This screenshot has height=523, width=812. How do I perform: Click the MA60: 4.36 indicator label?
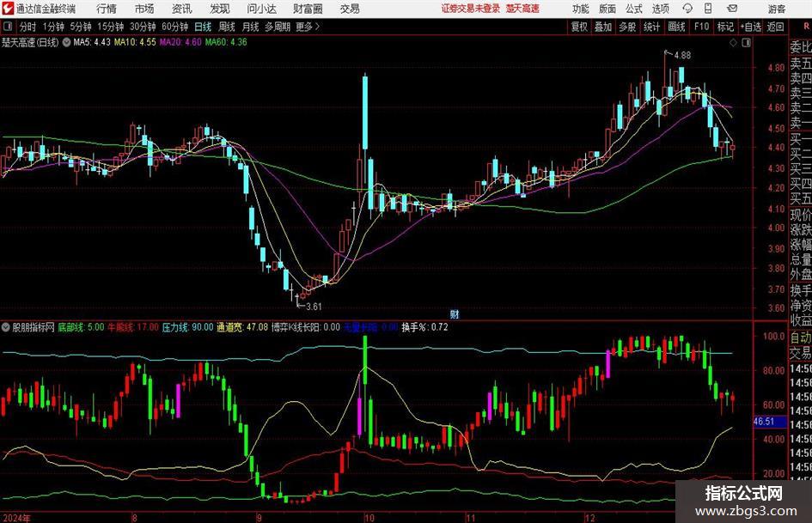226,42
